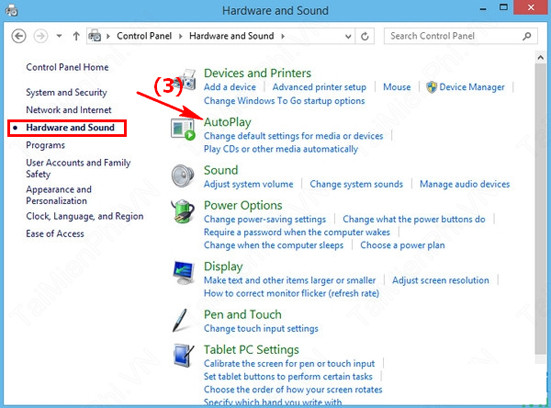Open Programs category

45,145
